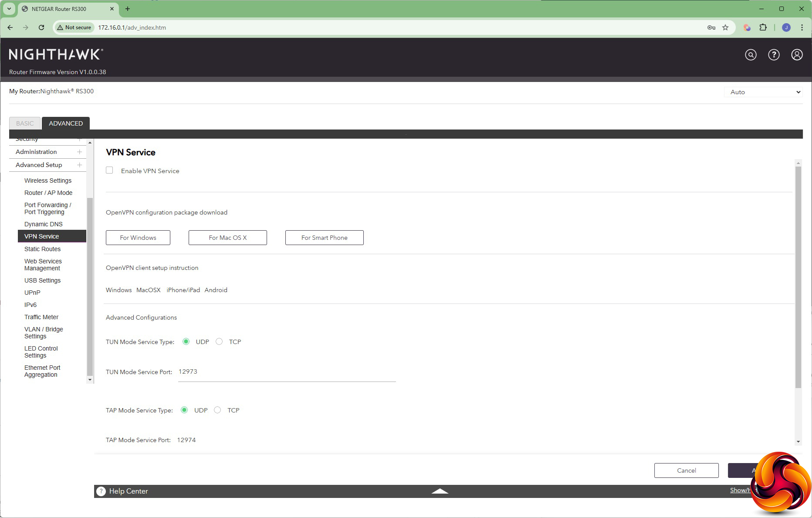Download OpenVPN package For Windows
The image size is (812, 518).
pos(138,238)
